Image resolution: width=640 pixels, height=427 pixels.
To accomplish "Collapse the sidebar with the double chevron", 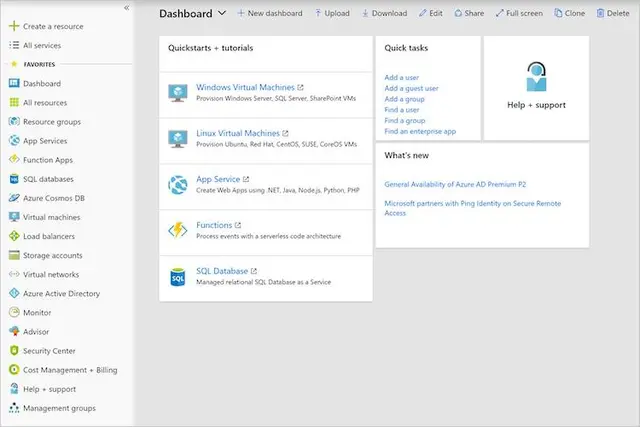I will (x=127, y=8).
